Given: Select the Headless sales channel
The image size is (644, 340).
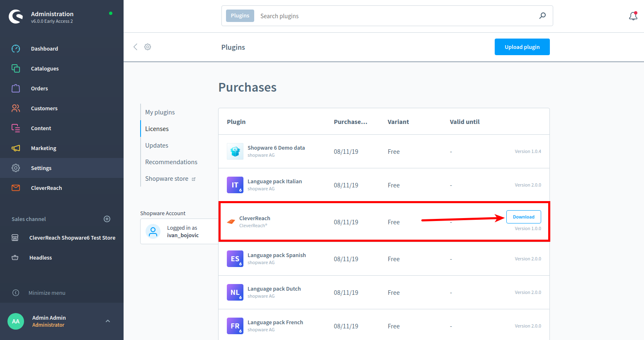Looking at the screenshot, I should [x=41, y=257].
